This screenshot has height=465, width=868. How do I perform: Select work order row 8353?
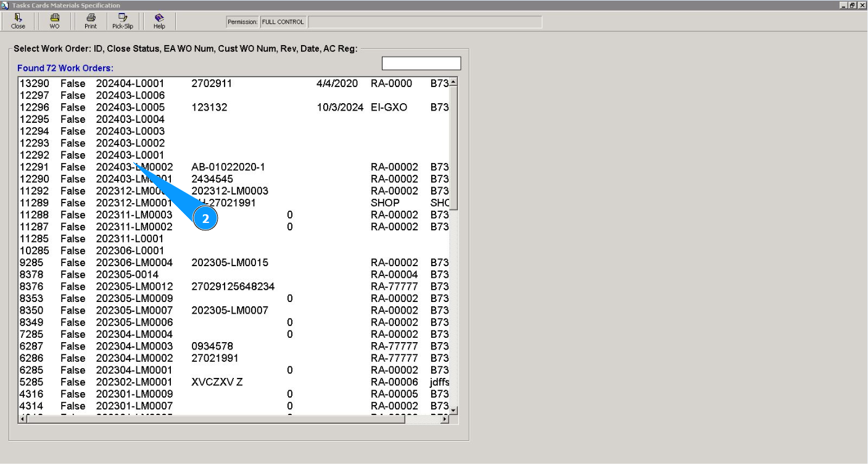pos(234,298)
